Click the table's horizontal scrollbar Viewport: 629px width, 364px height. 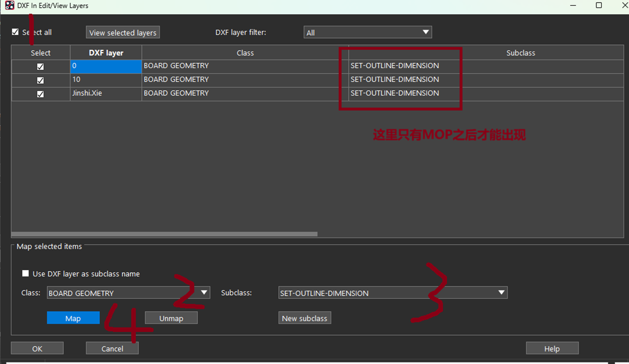coord(164,234)
